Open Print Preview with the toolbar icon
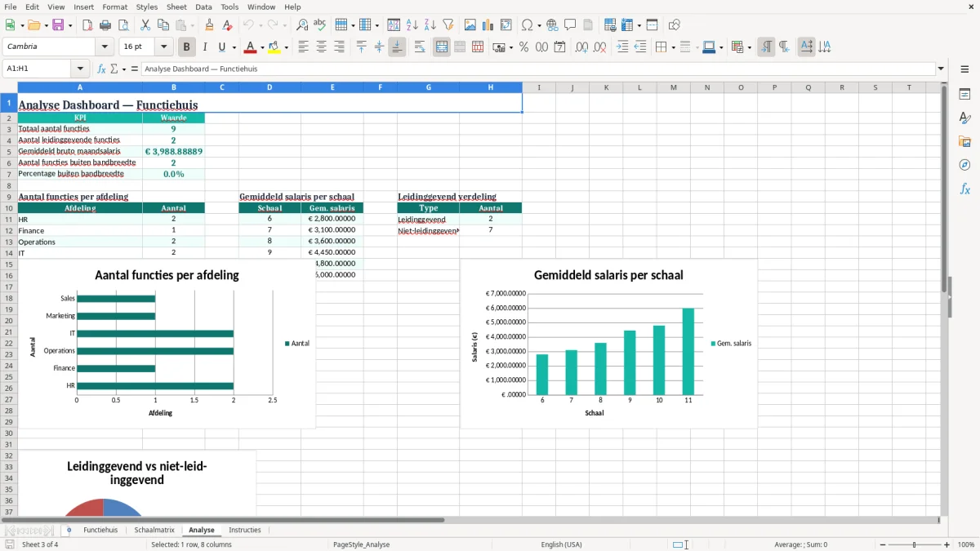980x551 pixels. pos(123,25)
